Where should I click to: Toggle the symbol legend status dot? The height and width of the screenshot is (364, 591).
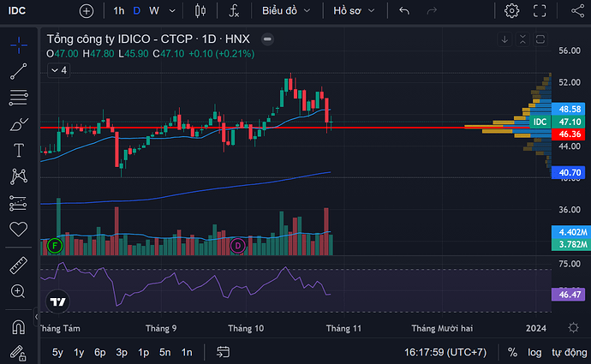point(267,39)
